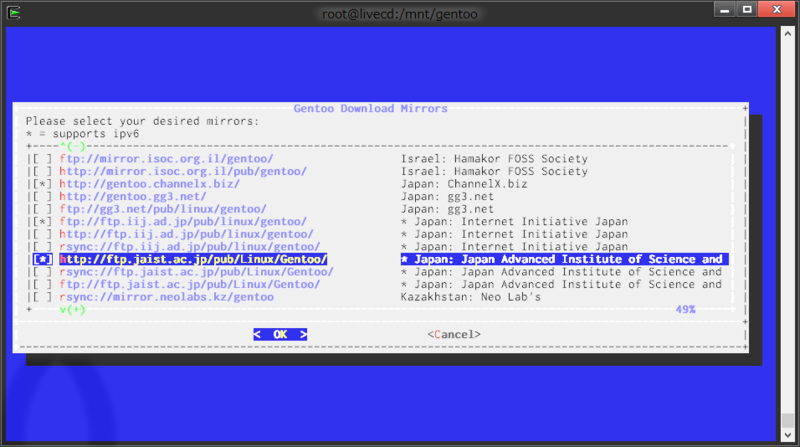Click the root@livecd:/mnt/gentoo window title

coord(399,14)
